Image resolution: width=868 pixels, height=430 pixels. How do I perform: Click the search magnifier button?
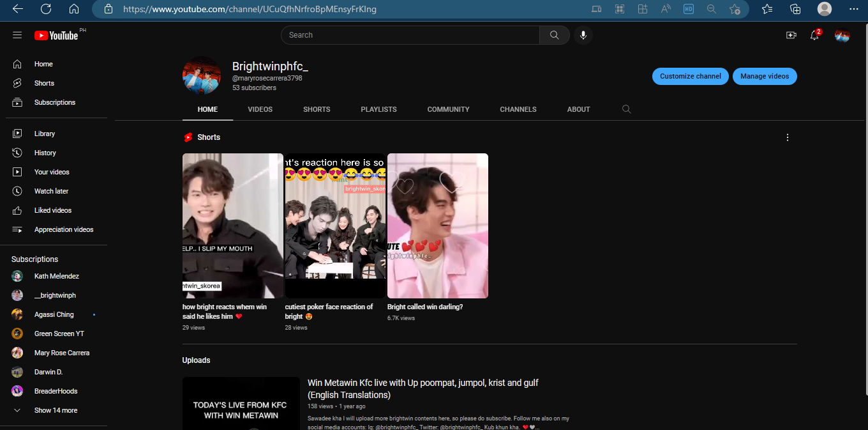coord(554,35)
